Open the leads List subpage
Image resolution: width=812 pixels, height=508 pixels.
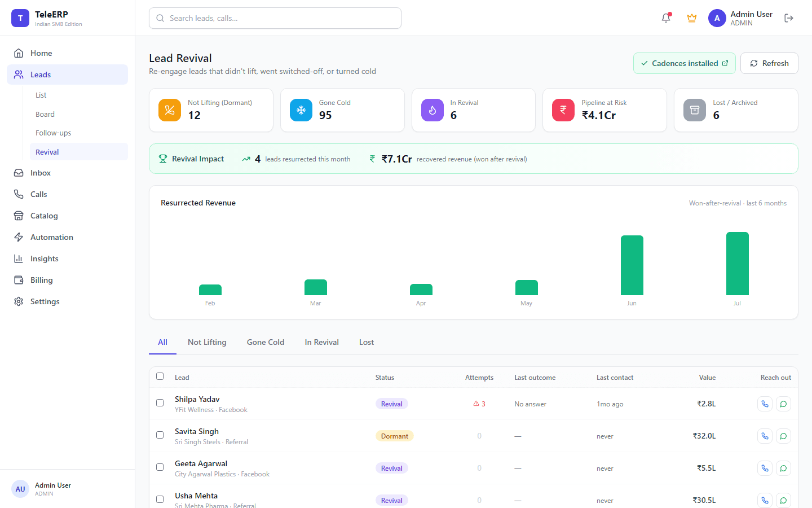(x=79, y=95)
